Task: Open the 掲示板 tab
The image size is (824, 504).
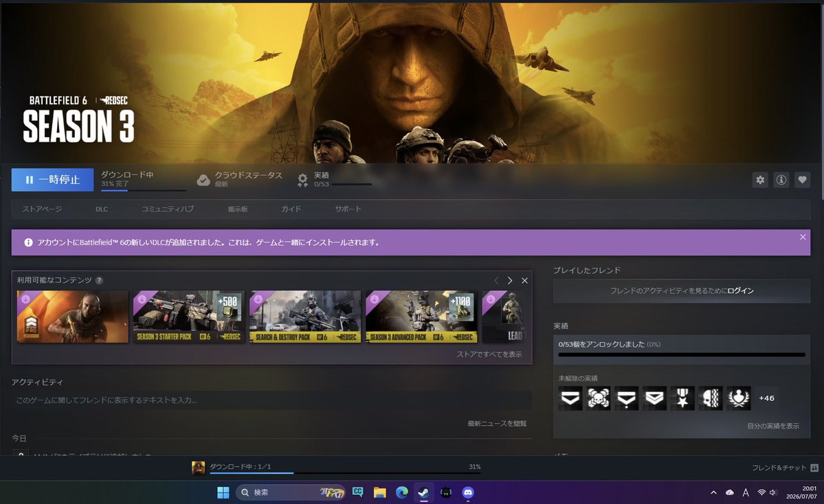Action: (x=238, y=209)
